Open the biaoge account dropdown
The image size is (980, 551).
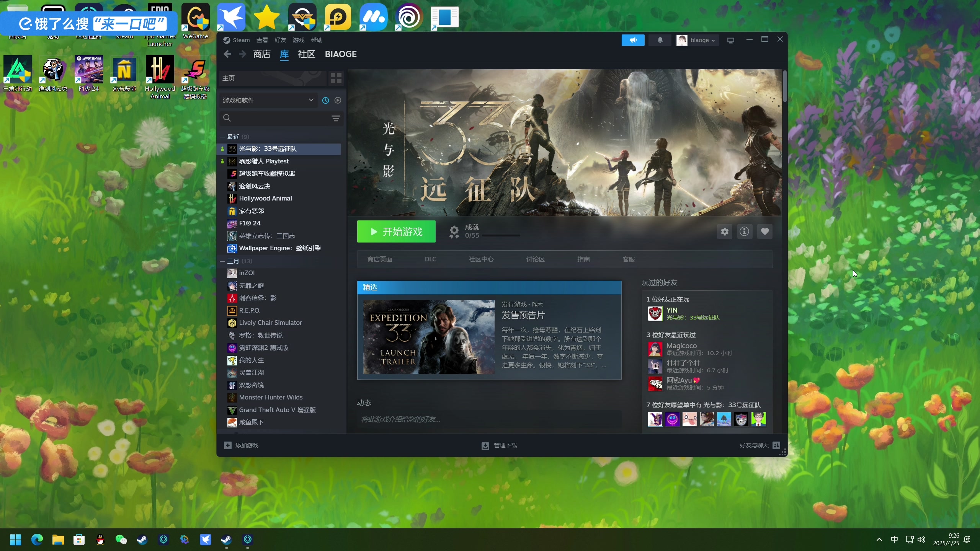click(x=697, y=40)
